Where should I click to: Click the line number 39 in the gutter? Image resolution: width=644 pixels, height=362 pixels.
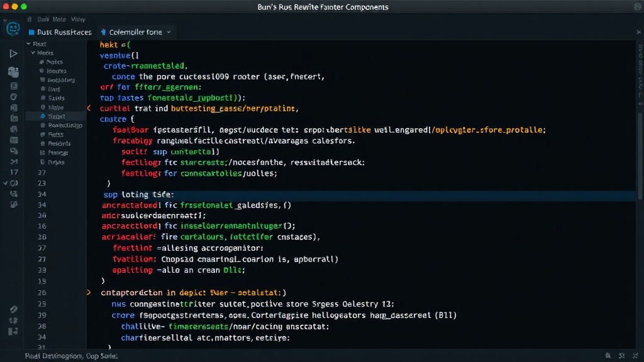coord(42,315)
